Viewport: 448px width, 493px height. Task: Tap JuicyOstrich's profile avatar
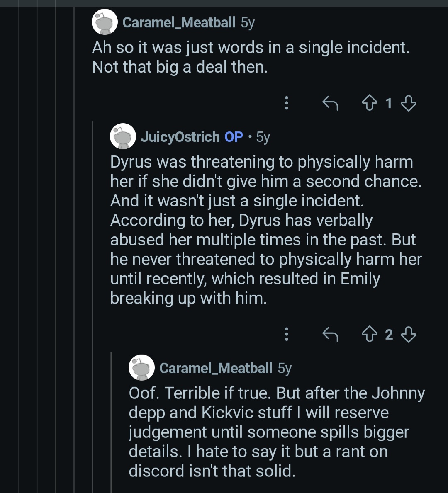pos(123,136)
